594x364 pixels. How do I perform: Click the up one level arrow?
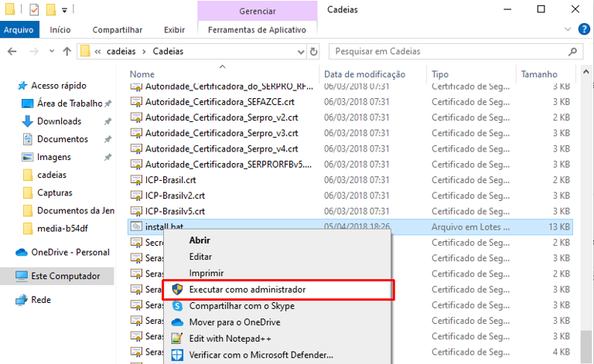(65, 52)
